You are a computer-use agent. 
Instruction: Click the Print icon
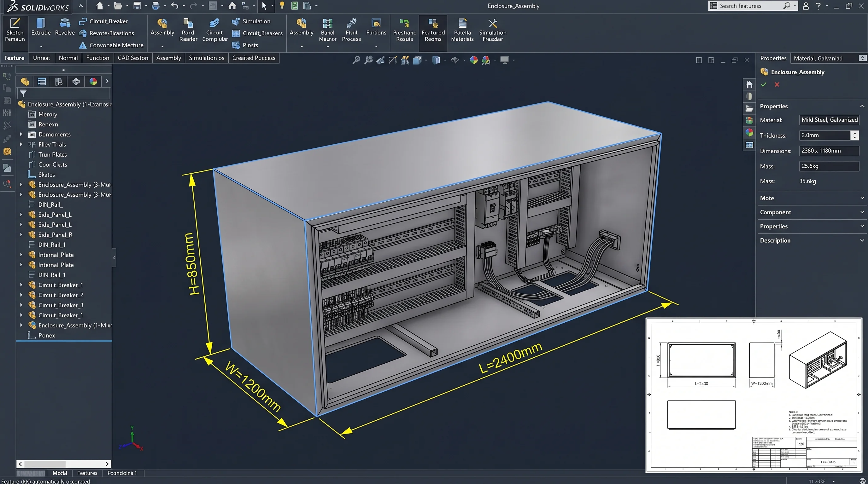point(155,6)
